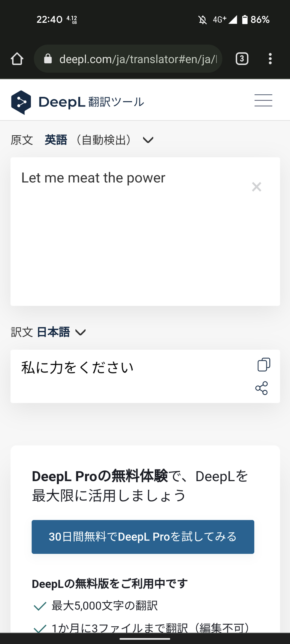The image size is (290, 644).
Task: Tap the DeepL hexagon logo
Action: click(21, 102)
